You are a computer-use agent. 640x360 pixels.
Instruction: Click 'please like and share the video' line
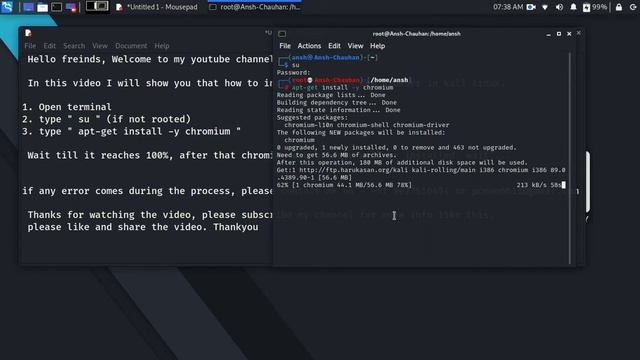pos(143,227)
